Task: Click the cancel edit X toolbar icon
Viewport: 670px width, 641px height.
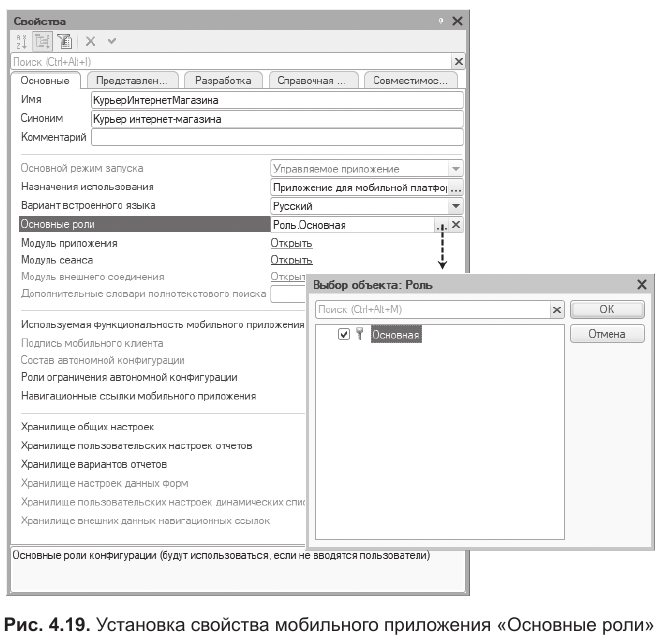Action: 90,41
